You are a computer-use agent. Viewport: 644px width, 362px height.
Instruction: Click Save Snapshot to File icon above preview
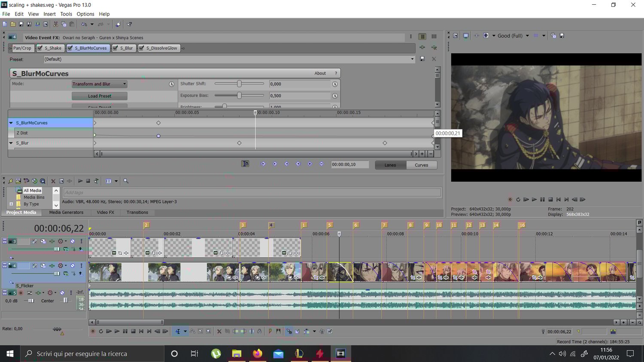pyautogui.click(x=562, y=36)
